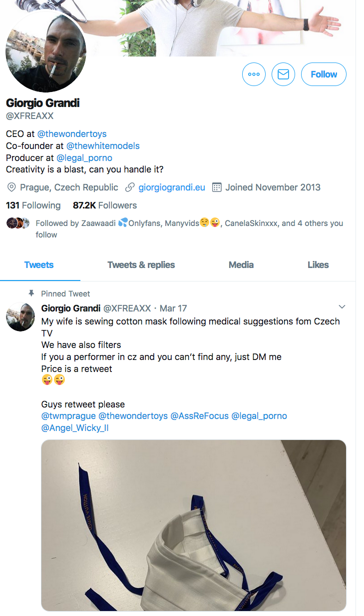View the 131 Following list
Viewport: 364px width, 616px height.
[x=33, y=205]
